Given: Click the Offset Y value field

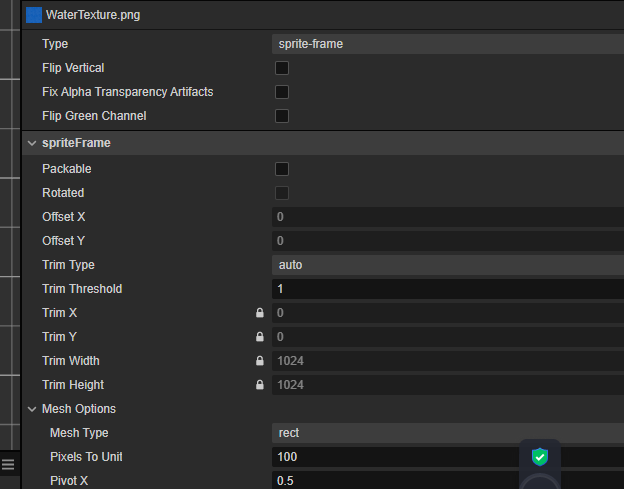Looking at the screenshot, I should click(x=448, y=241).
